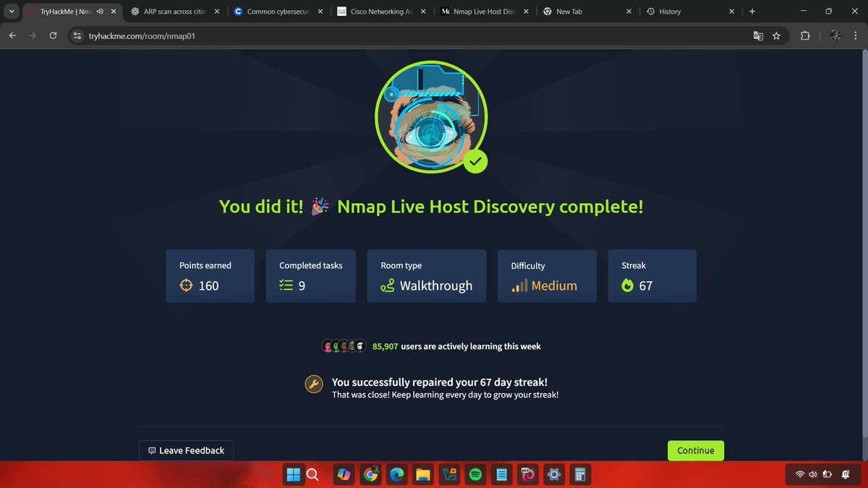
Task: Open Microsoft Copilot from the taskbar
Action: [344, 474]
